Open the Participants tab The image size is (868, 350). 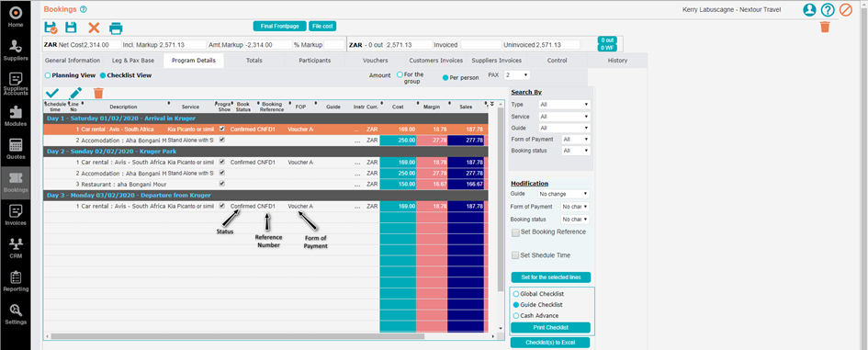[x=315, y=61]
